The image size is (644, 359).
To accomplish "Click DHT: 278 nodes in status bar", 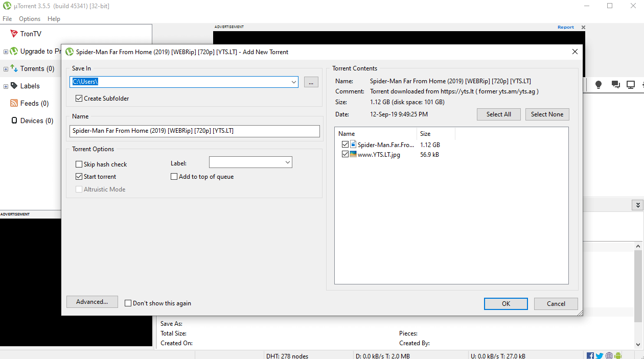I will tap(287, 356).
